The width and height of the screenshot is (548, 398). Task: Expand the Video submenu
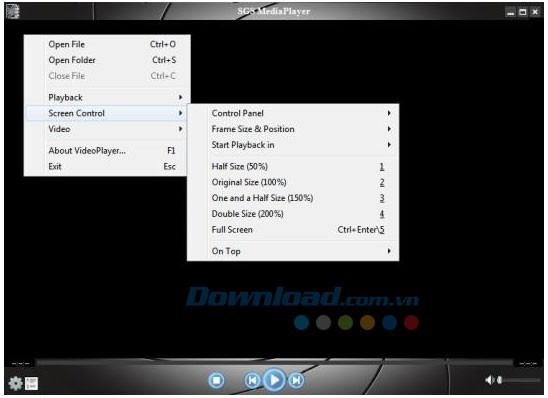tap(107, 129)
